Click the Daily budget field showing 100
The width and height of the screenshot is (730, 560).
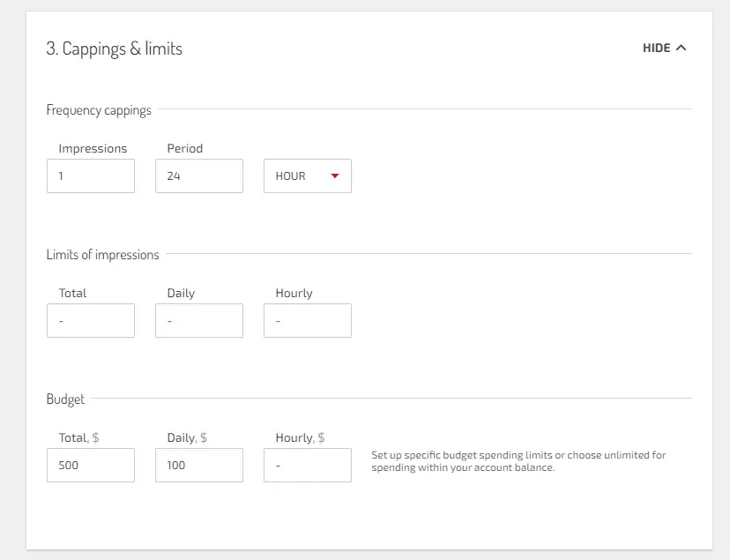point(199,466)
